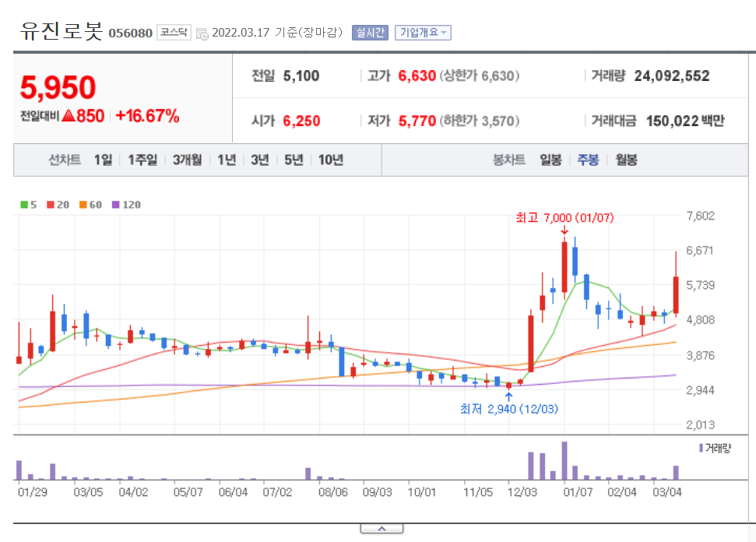Screen dimensions: 756x542
Task: Select the 5년 line chart period
Action: 294,160
